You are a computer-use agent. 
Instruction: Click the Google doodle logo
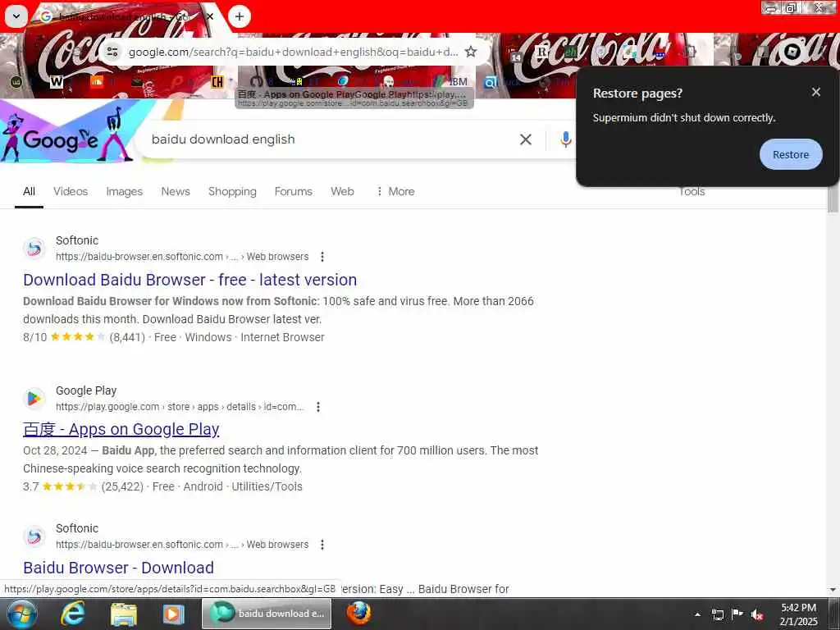coord(67,134)
